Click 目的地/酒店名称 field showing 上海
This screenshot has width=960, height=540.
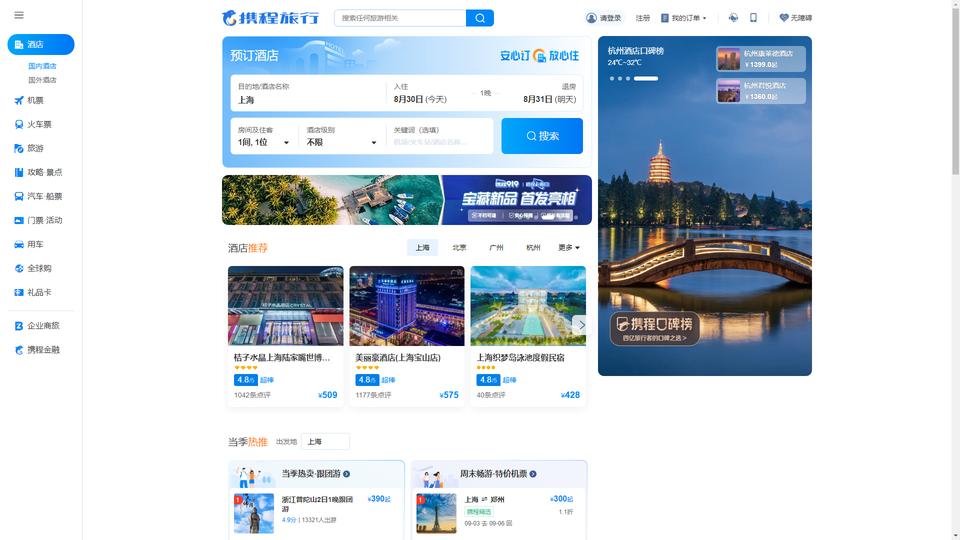point(309,93)
